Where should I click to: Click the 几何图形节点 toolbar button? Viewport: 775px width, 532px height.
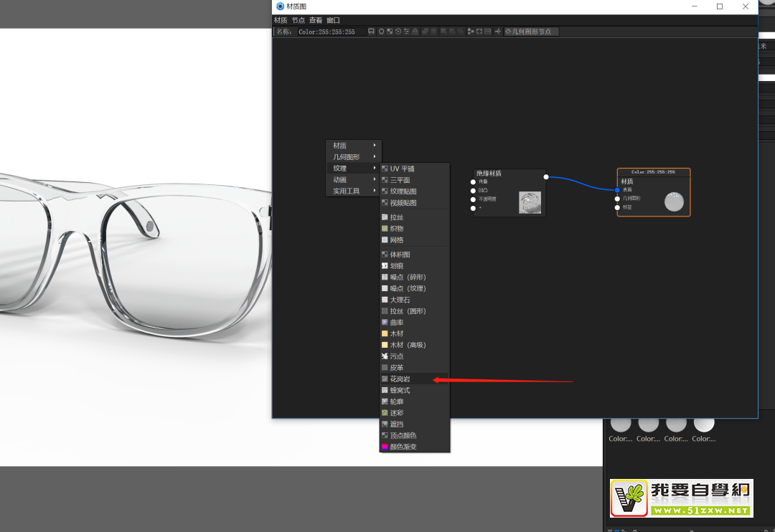click(x=531, y=32)
